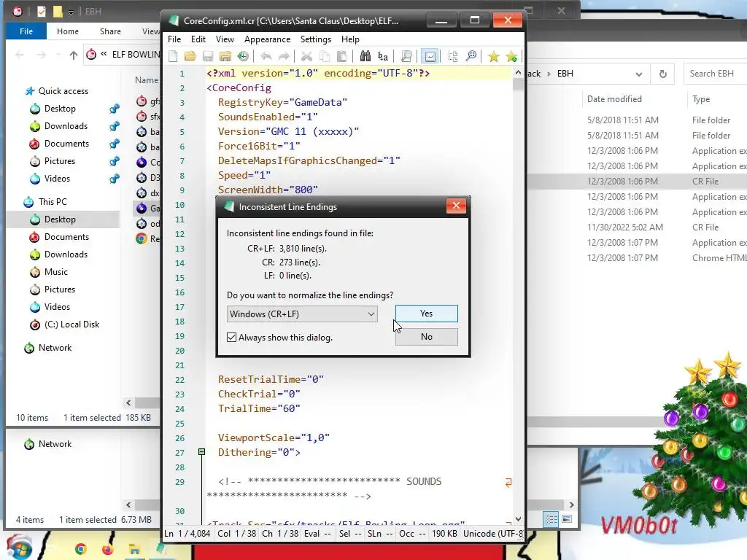The height and width of the screenshot is (560, 747).
Task: Click the Favorites star icon
Action: tap(494, 57)
